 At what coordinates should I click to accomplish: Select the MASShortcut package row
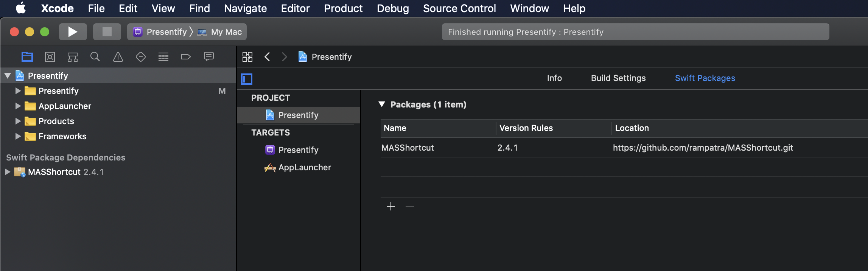pyautogui.click(x=408, y=148)
